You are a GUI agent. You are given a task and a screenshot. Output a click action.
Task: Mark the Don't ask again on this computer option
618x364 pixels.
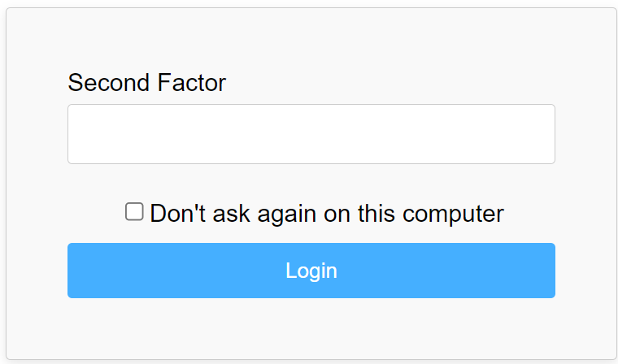click(134, 211)
